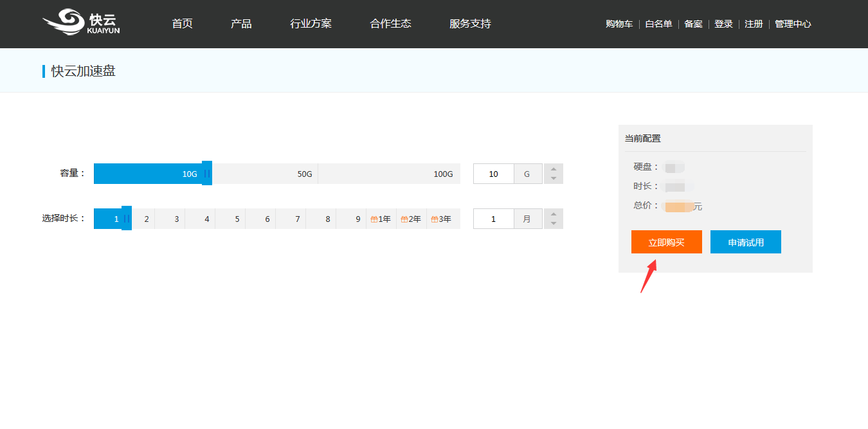Click the capacity slider handle at 10G

coord(207,174)
